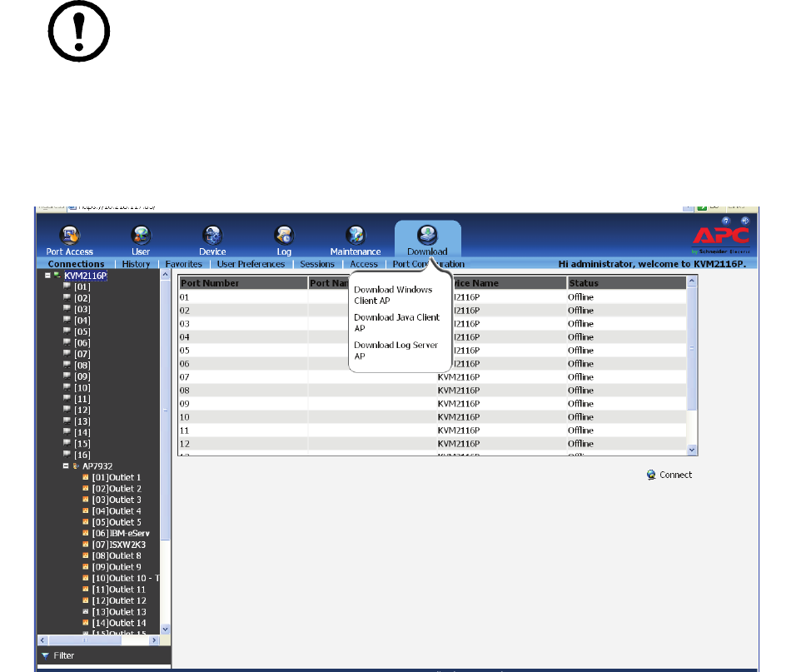The height and width of the screenshot is (672, 806).
Task: Open the Device settings icon
Action: pos(212,236)
